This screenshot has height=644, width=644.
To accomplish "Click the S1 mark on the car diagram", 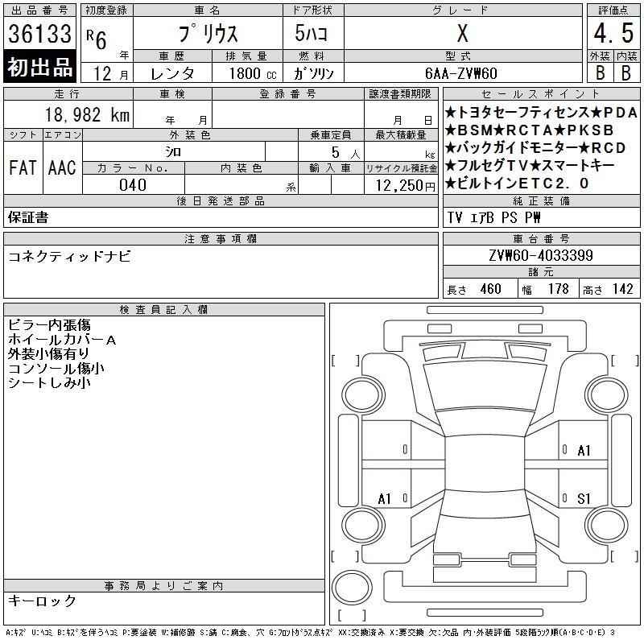I will pyautogui.click(x=584, y=498).
